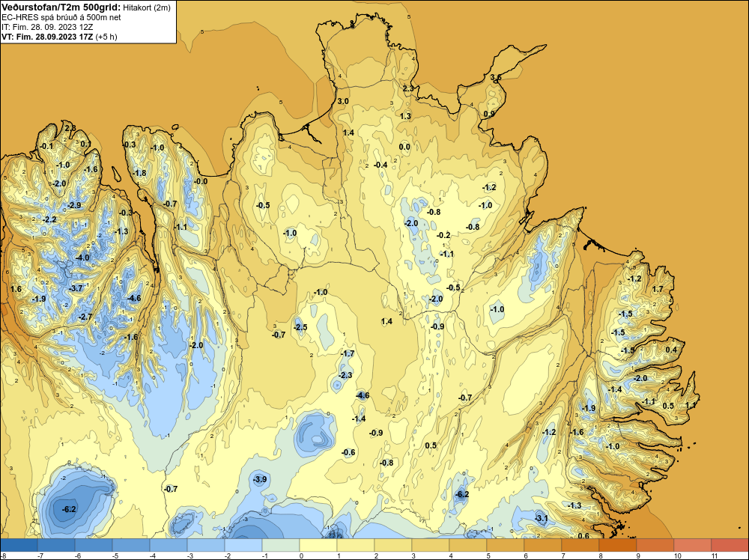
Task: Click the "-3.7" temperature value on the map
Action: [x=76, y=288]
